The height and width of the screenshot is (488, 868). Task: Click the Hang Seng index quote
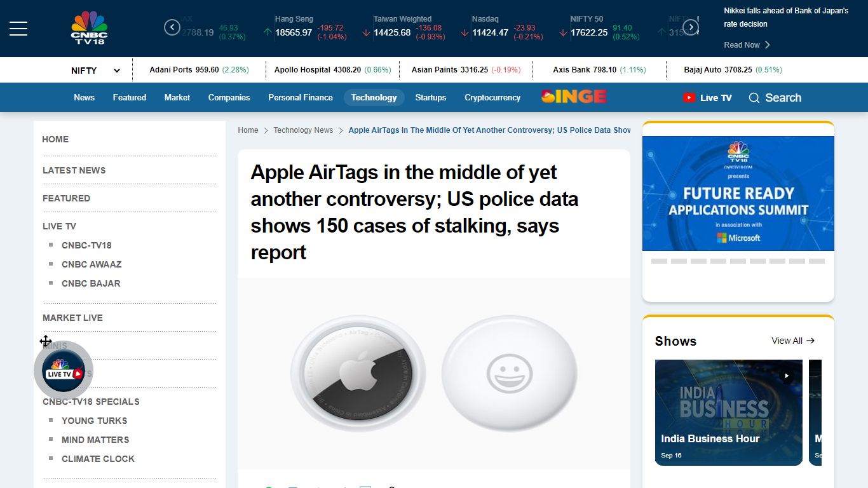coord(309,28)
